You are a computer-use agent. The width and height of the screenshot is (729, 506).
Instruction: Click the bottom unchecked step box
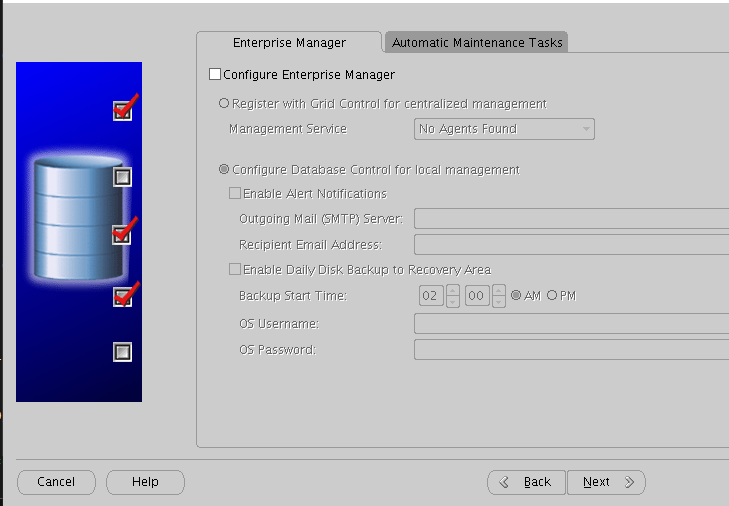[123, 352]
